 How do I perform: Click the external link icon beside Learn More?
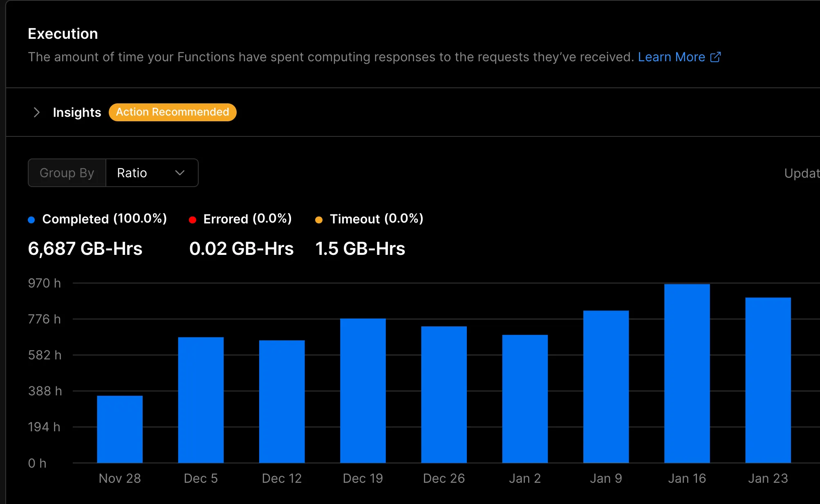[715, 57]
